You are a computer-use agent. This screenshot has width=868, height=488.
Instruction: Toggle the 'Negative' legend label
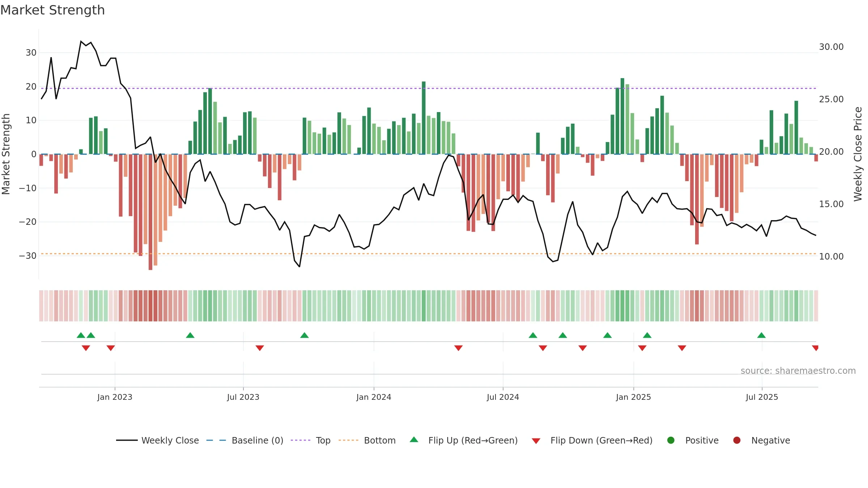coord(771,441)
